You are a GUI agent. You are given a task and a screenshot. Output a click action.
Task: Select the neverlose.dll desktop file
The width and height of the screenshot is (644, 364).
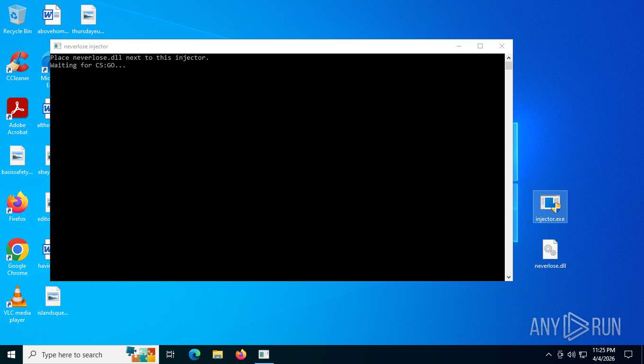coord(550,254)
